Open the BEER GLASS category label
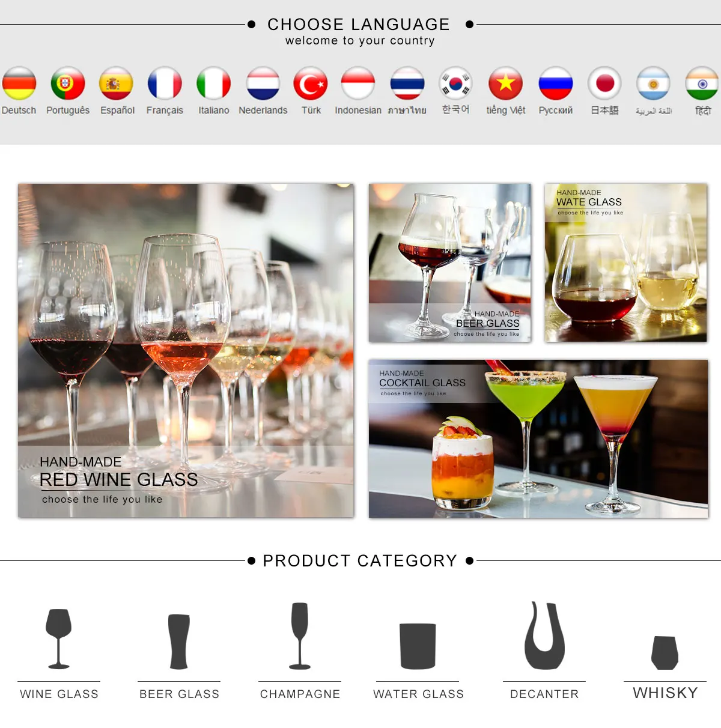This screenshot has height=728, width=721. tap(180, 694)
